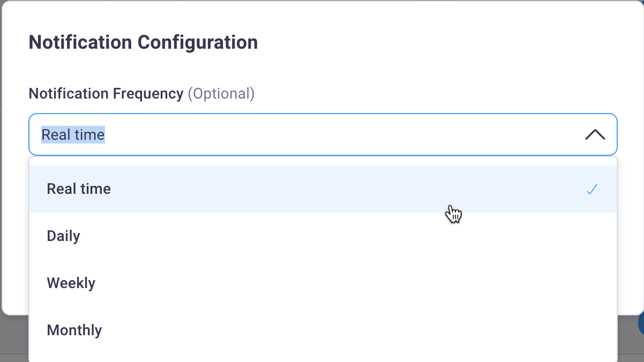Click the Notification Configuration dialog heading
644x362 pixels.
pos(143,42)
